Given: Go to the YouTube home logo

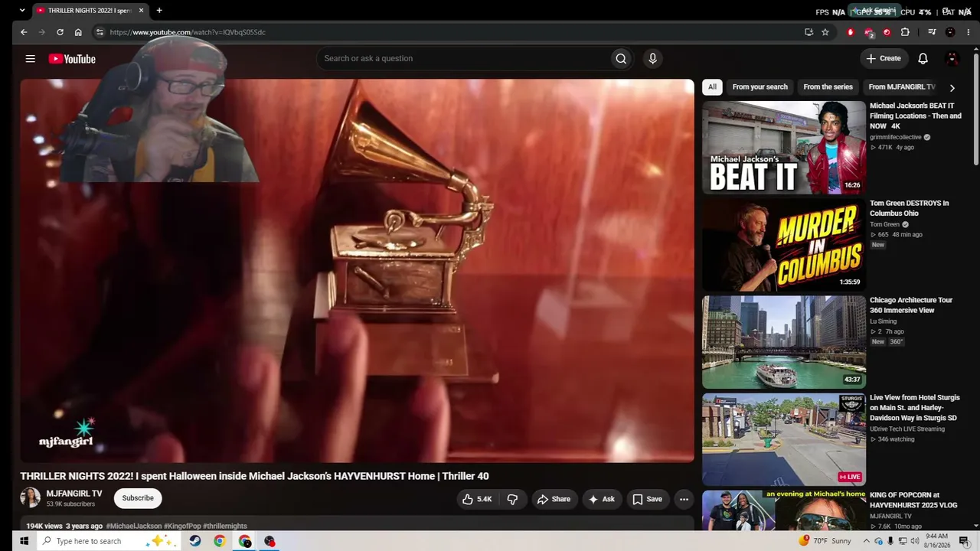Looking at the screenshot, I should tap(72, 59).
